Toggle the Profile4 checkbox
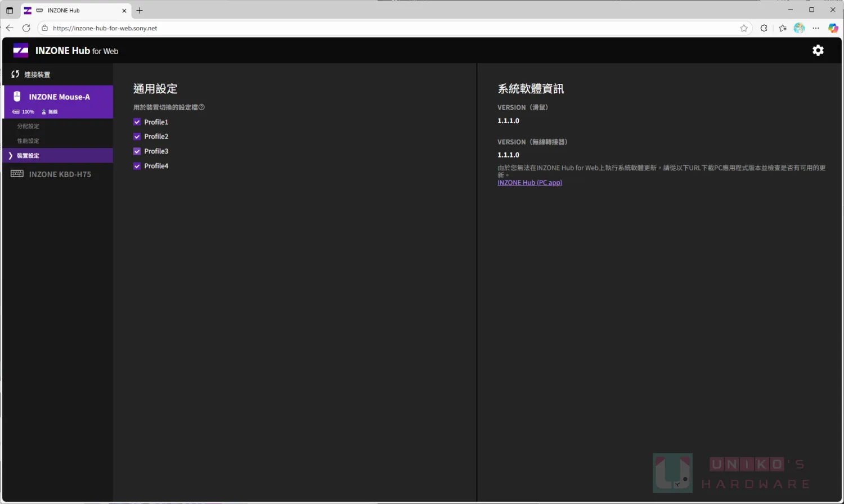 (137, 166)
